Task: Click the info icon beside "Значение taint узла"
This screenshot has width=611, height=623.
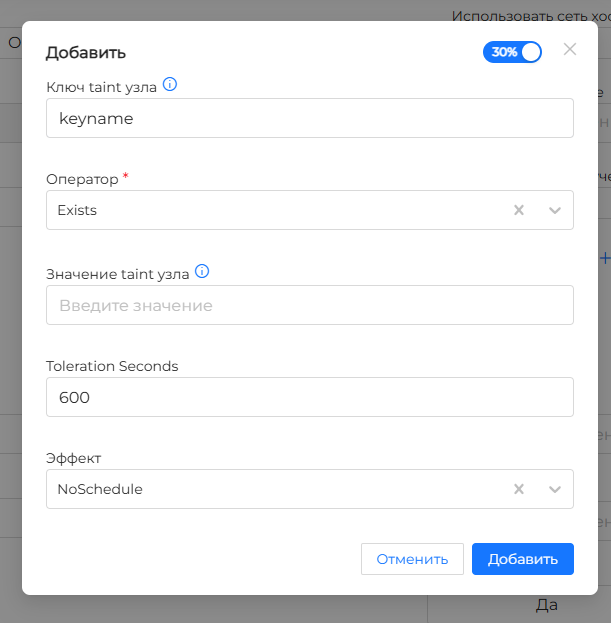Action: pyautogui.click(x=202, y=271)
